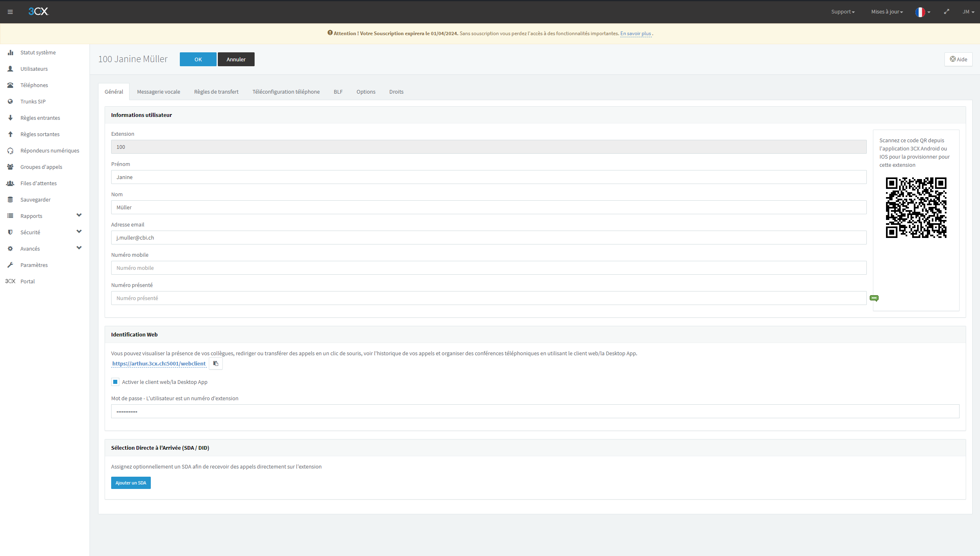980x556 pixels.
Task: Click the Trunks SIP globe icon
Action: 10,101
